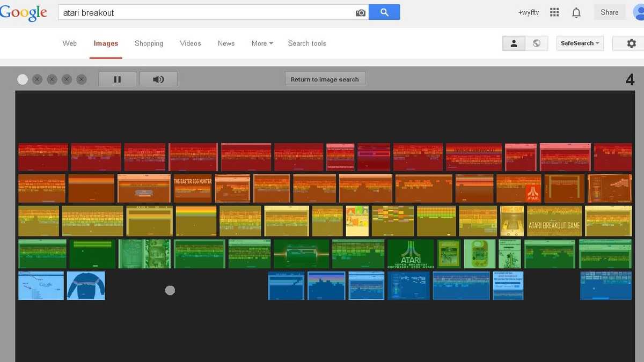This screenshot has height=362, width=644.
Task: Open the More dropdown in the navigation
Action: click(261, 43)
